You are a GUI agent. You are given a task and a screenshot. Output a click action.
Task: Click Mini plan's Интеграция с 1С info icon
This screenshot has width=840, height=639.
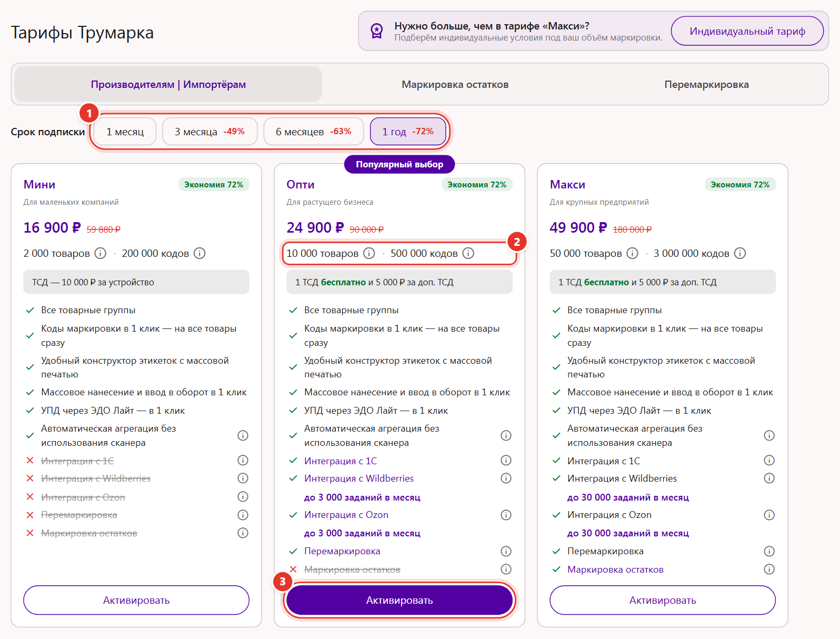(x=243, y=460)
